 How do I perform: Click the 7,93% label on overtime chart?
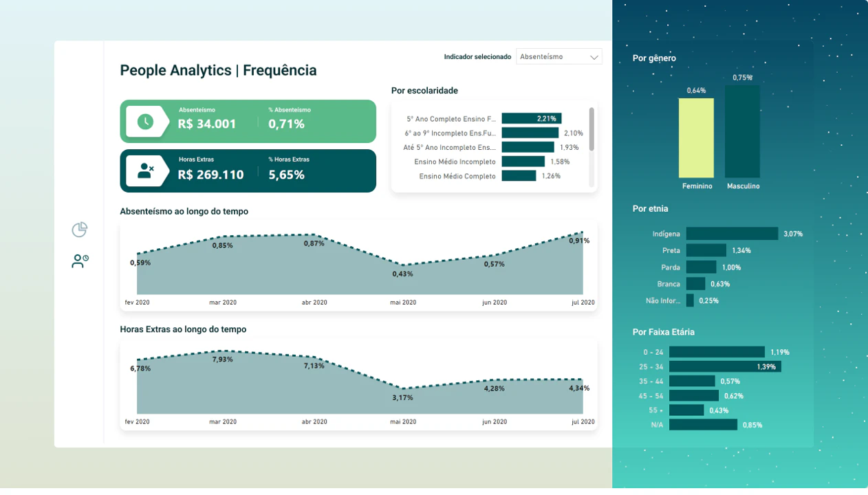[x=222, y=360]
